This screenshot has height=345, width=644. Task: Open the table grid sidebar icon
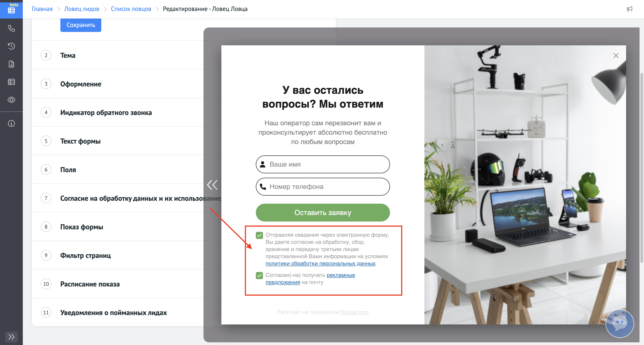click(11, 82)
